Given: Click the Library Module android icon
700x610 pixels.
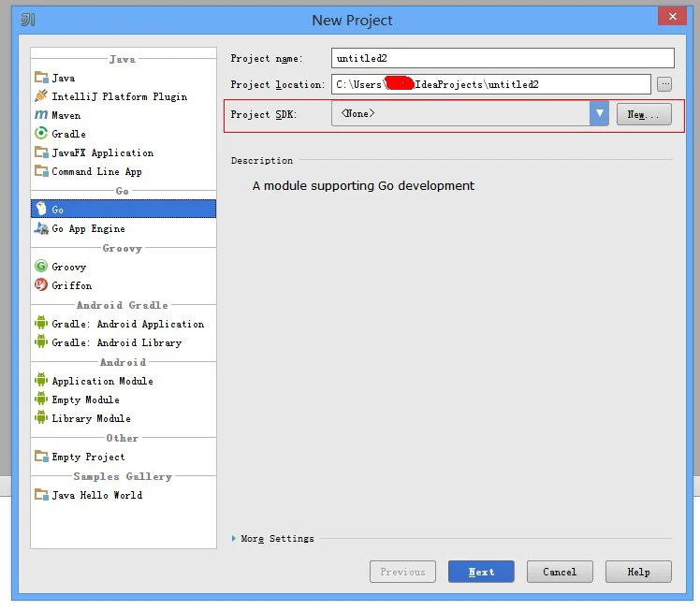Looking at the screenshot, I should [x=41, y=417].
